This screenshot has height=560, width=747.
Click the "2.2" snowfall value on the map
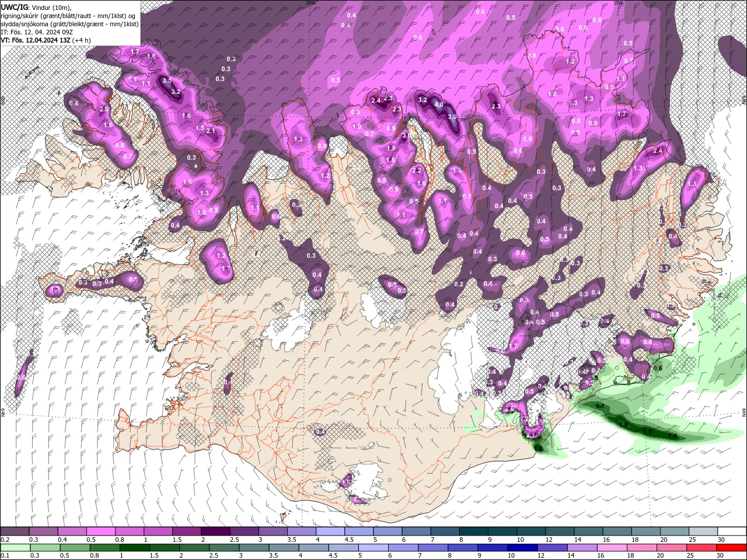tap(417, 170)
